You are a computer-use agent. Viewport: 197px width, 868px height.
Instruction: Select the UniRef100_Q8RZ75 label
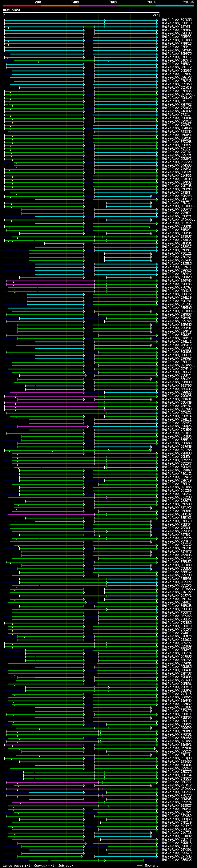tap(177, 772)
